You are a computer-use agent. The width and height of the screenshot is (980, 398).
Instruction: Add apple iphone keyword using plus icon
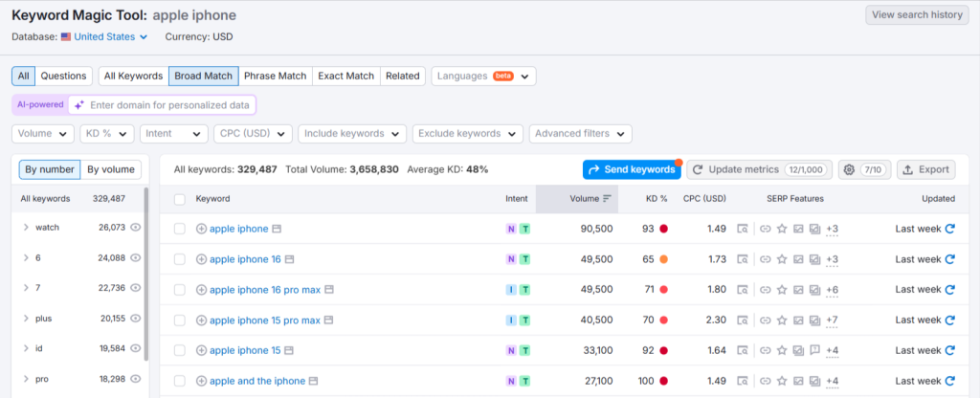click(201, 229)
